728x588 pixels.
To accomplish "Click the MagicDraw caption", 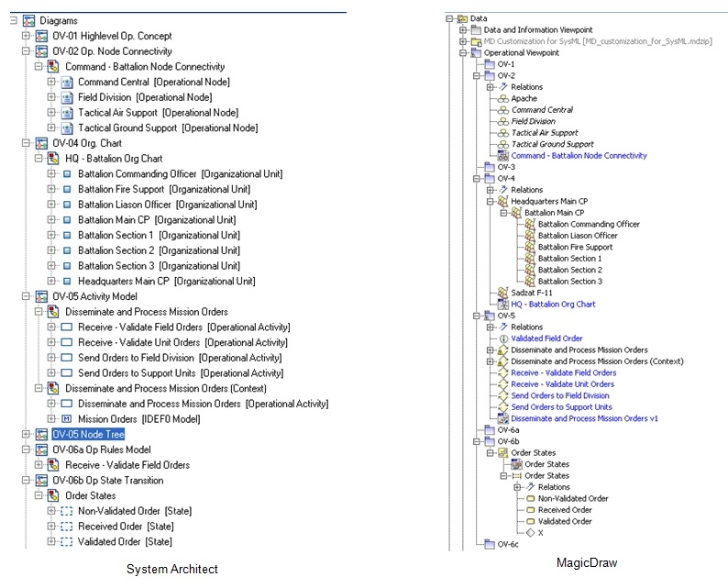I will click(x=587, y=563).
